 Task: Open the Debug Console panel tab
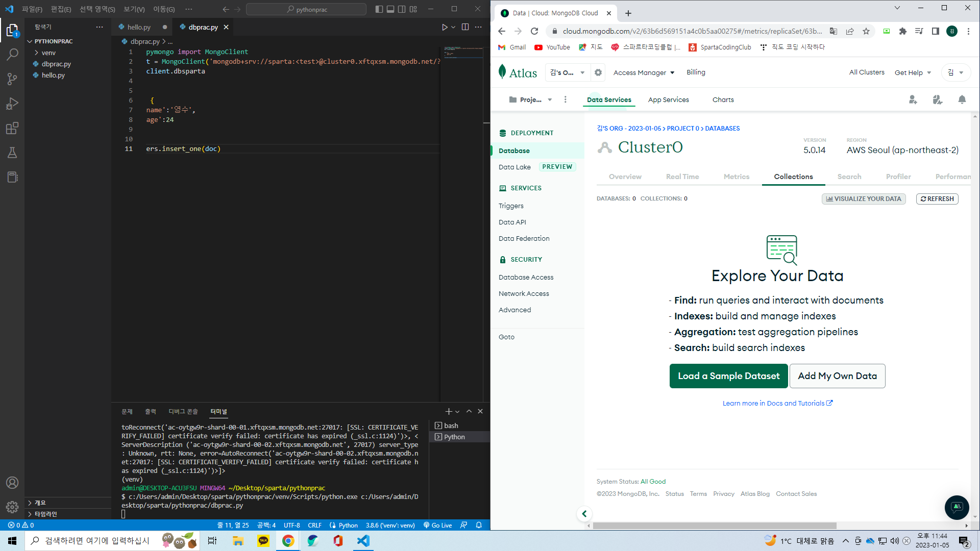(x=183, y=411)
